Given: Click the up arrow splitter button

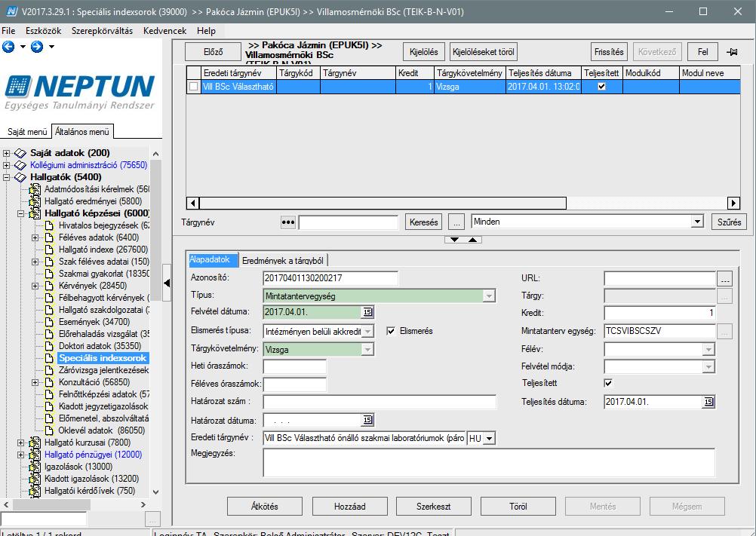Looking at the screenshot, I should 473,239.
